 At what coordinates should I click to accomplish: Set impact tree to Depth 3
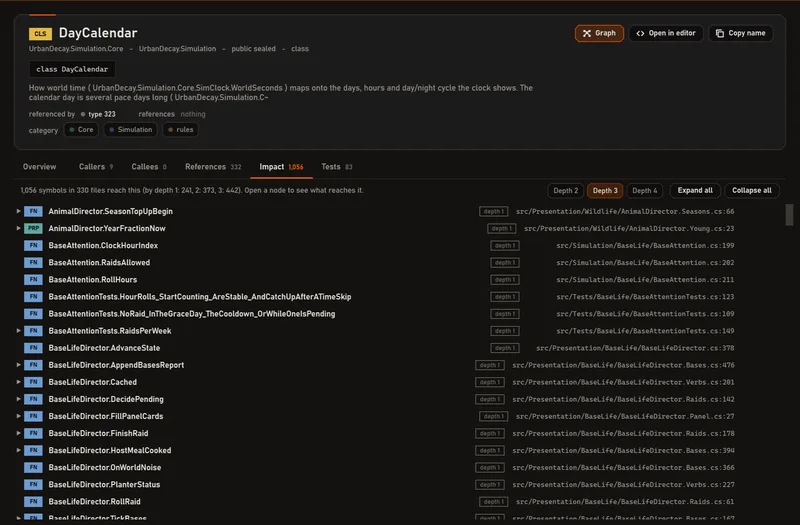coord(605,190)
